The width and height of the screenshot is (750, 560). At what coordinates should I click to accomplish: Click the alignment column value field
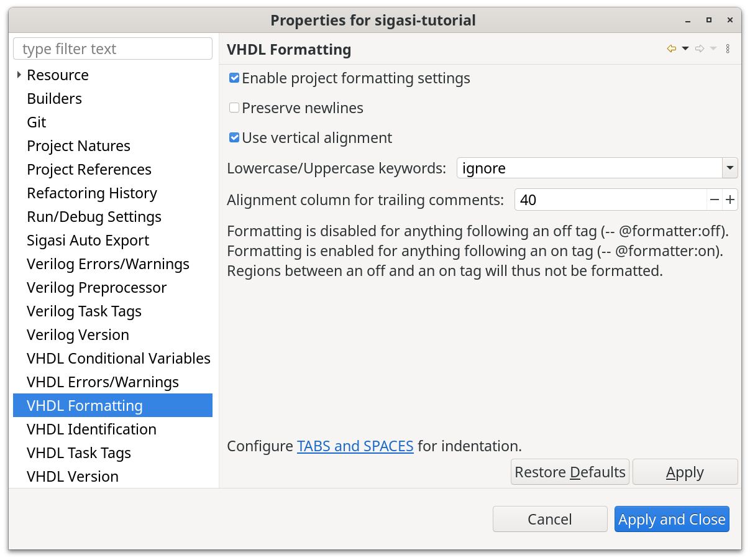(610, 200)
